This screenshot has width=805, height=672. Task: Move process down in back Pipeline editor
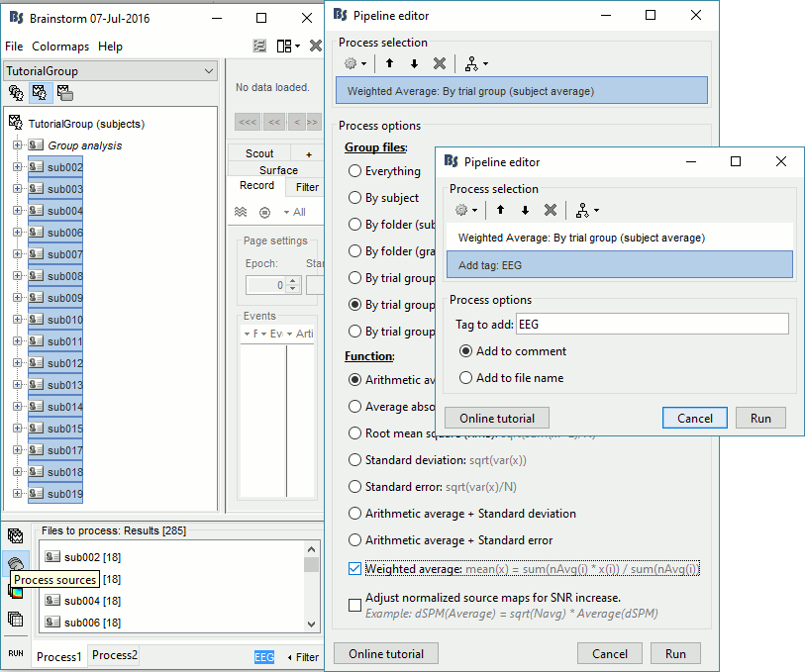(x=414, y=63)
